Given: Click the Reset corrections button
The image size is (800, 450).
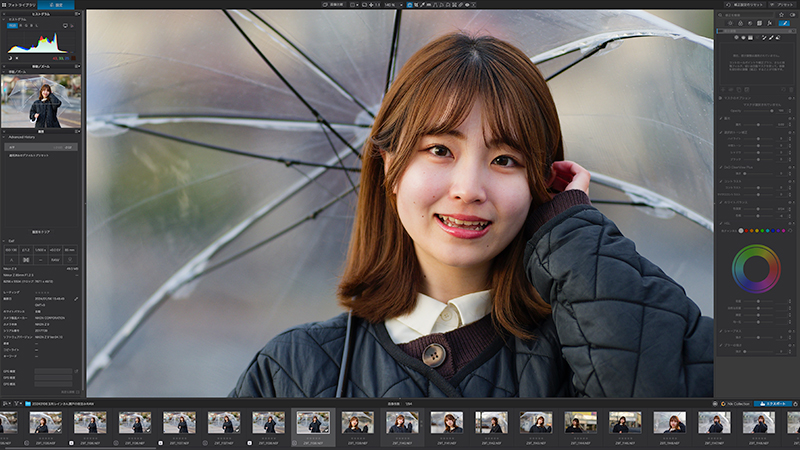Looking at the screenshot, I should pyautogui.click(x=744, y=5).
